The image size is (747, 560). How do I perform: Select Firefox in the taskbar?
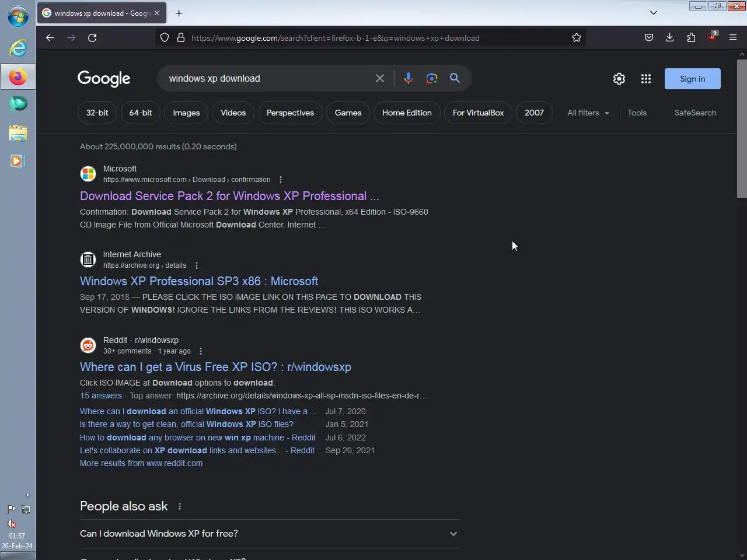tap(18, 77)
